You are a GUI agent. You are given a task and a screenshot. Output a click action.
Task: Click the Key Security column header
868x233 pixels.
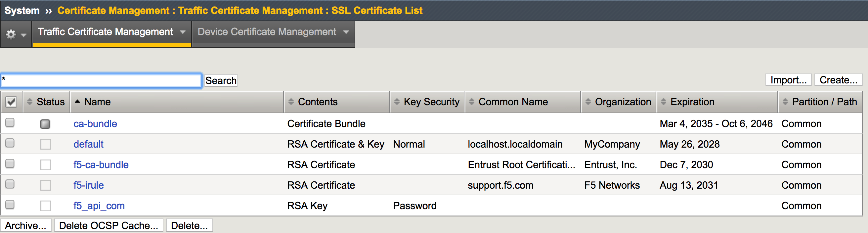pos(427,102)
